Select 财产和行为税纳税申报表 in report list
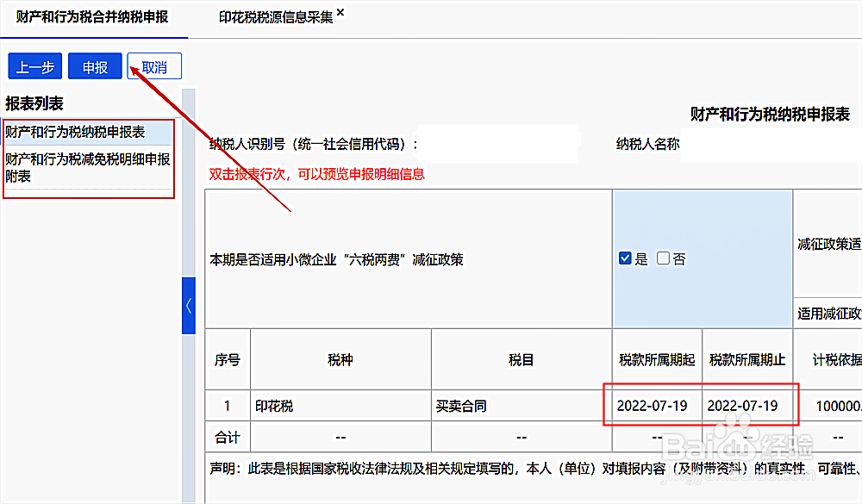 pyautogui.click(x=89, y=132)
